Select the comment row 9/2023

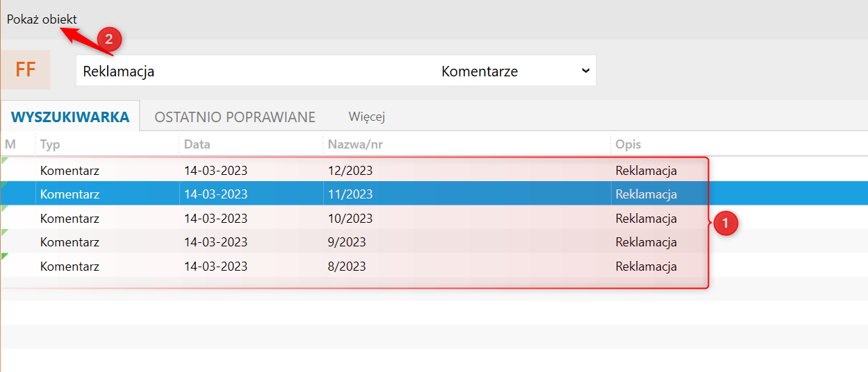(x=347, y=242)
